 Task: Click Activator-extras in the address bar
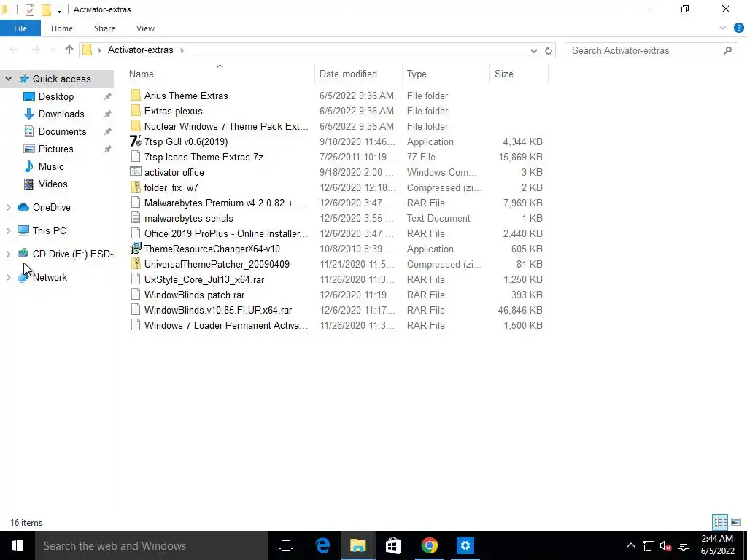click(x=140, y=50)
